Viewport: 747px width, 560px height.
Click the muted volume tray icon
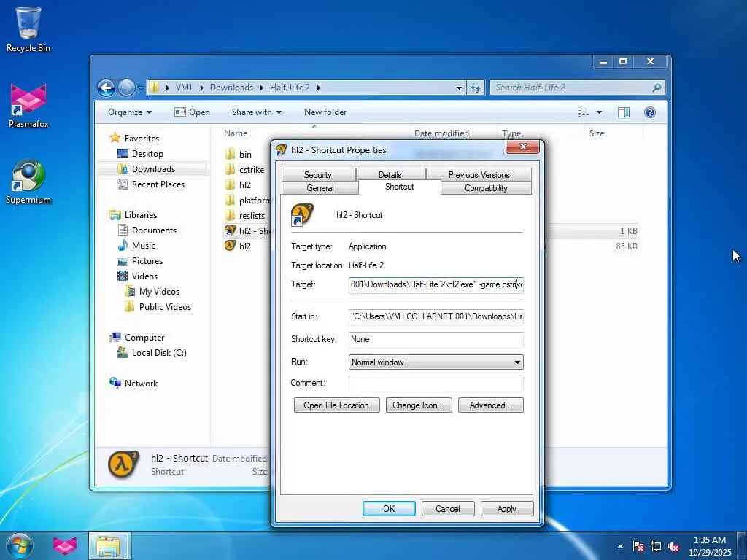click(673, 547)
